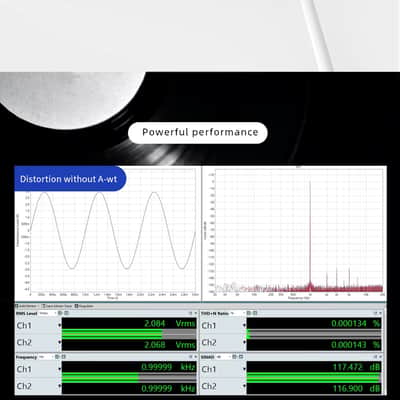Click the RMS Level panel title
The image size is (400, 400).
(x=27, y=313)
